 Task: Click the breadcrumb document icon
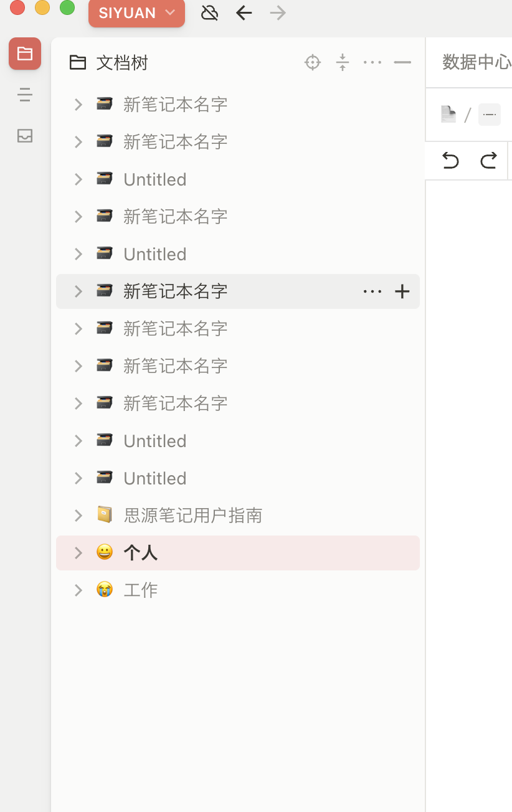[x=448, y=115]
